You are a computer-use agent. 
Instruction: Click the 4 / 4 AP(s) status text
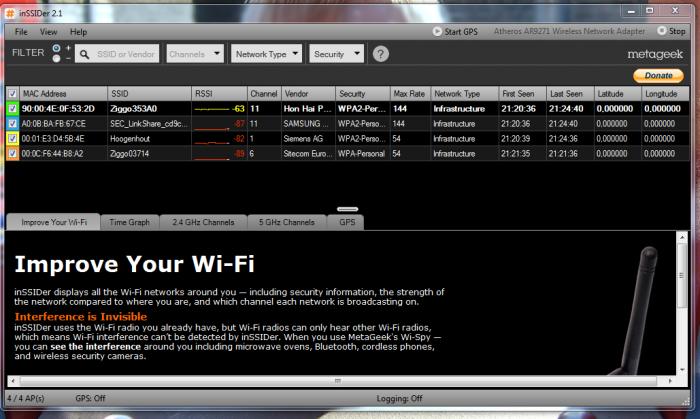click(x=25, y=398)
